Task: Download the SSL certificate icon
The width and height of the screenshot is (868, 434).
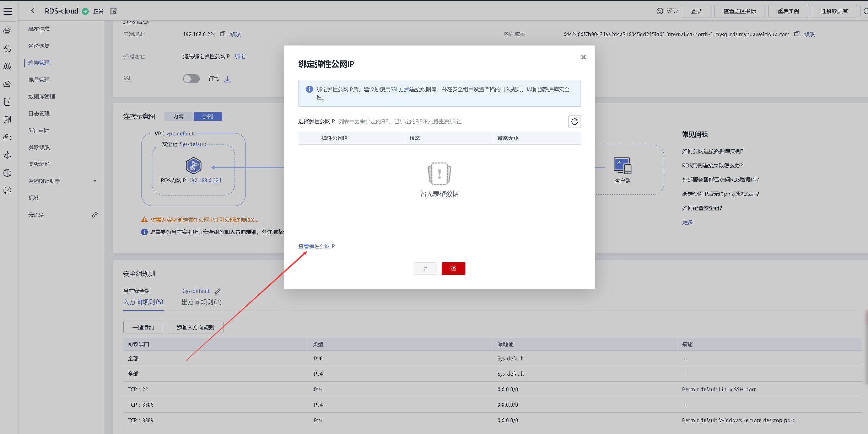Action: [x=227, y=79]
